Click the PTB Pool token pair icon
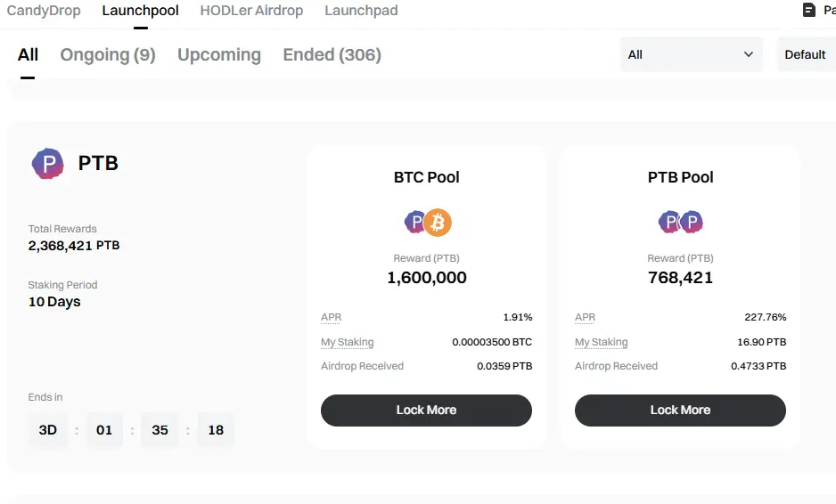Viewport: 836px width, 504px height. point(681,222)
